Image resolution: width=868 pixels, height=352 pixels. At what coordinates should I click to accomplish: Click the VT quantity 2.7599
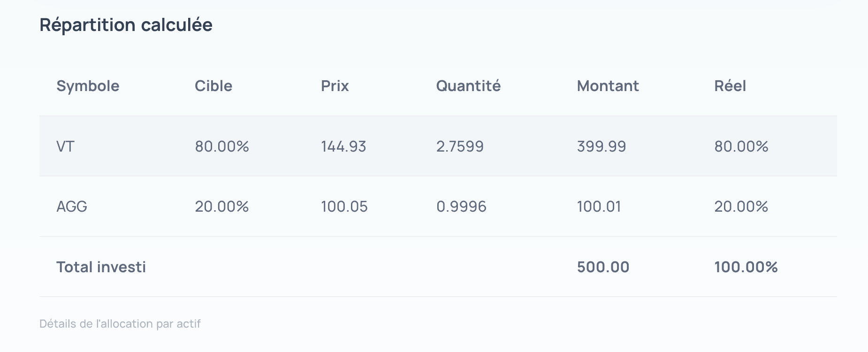pos(460,146)
